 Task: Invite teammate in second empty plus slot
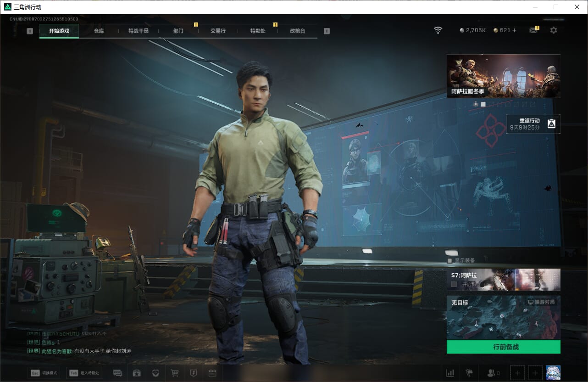535,373
